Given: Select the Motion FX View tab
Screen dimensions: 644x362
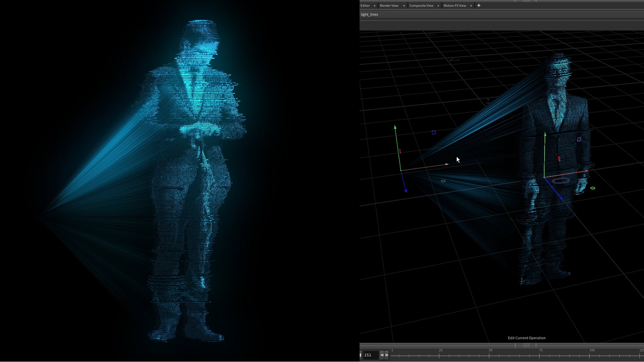Looking at the screenshot, I should (455, 6).
